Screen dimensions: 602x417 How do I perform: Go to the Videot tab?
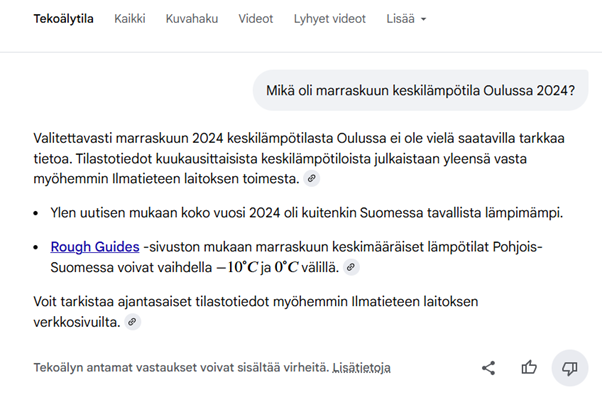point(256,19)
